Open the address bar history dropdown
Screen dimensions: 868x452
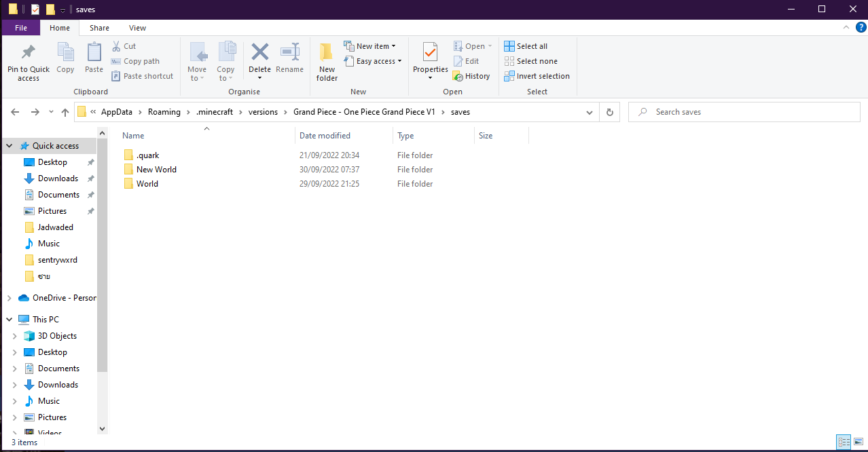coord(590,112)
